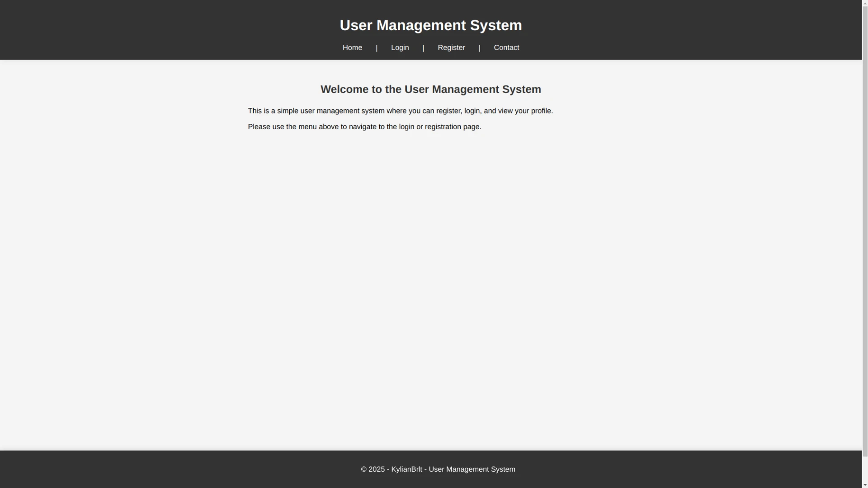Click the scrollbar up arrow
868x488 pixels.
pos(864,3)
